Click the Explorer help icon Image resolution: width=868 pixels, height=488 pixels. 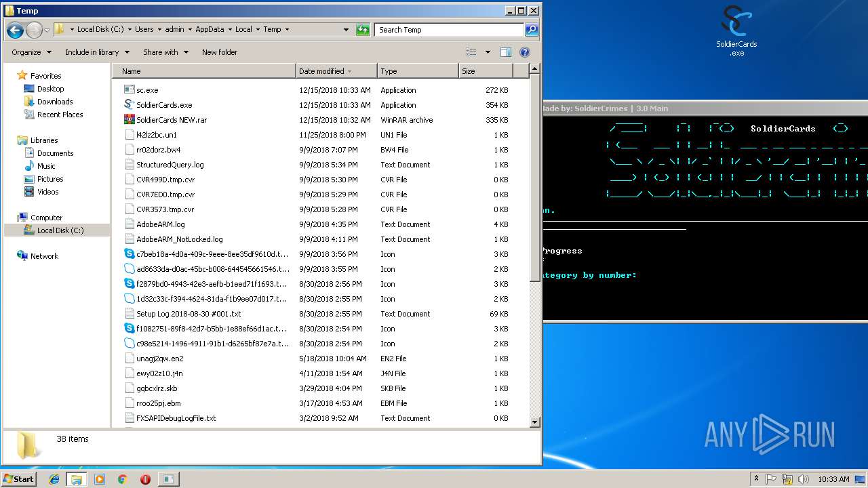click(524, 52)
